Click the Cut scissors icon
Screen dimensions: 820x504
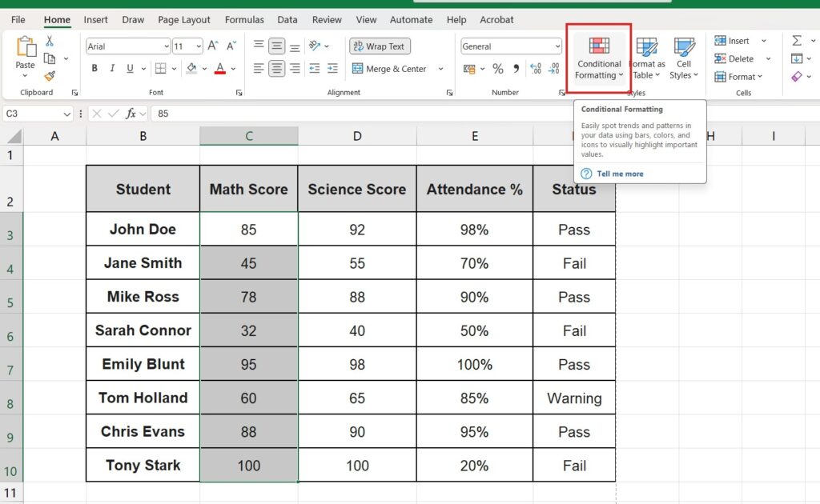point(50,41)
